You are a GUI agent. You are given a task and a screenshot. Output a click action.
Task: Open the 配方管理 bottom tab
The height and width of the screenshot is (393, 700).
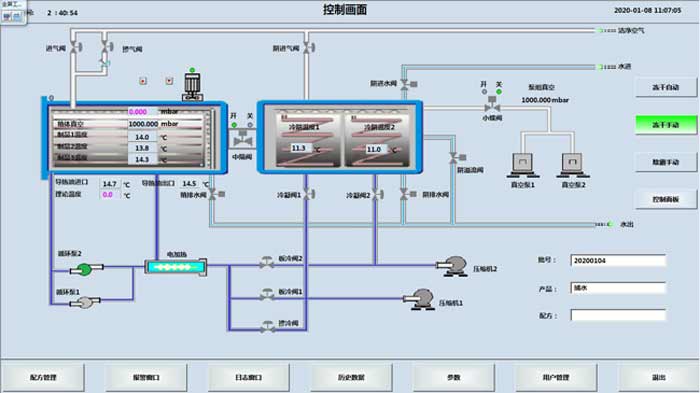(x=43, y=377)
